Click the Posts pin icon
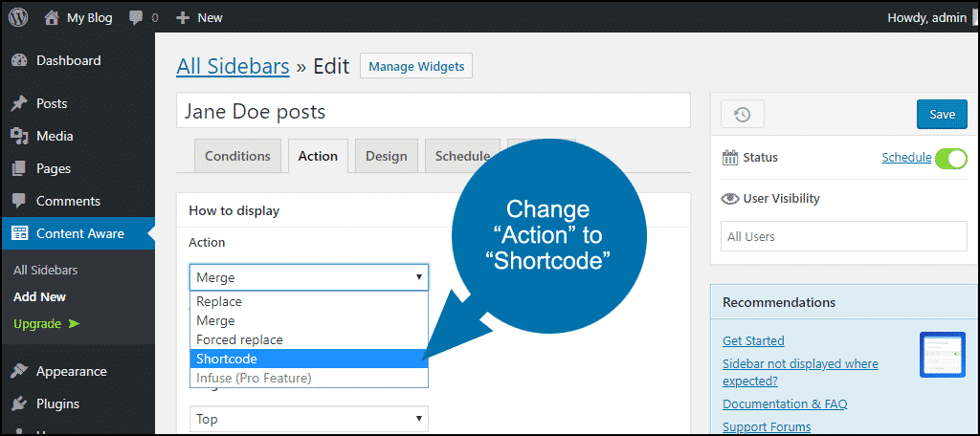This screenshot has height=436, width=980. point(19,103)
